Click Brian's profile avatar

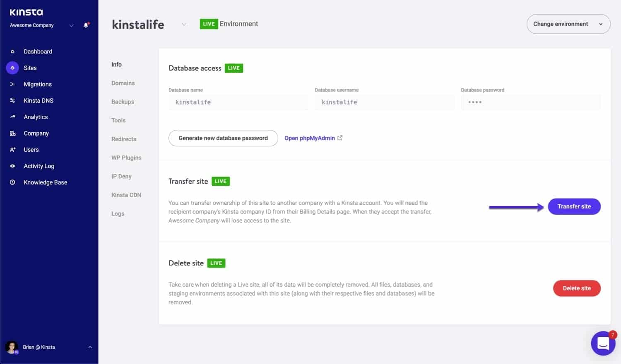[x=12, y=347]
